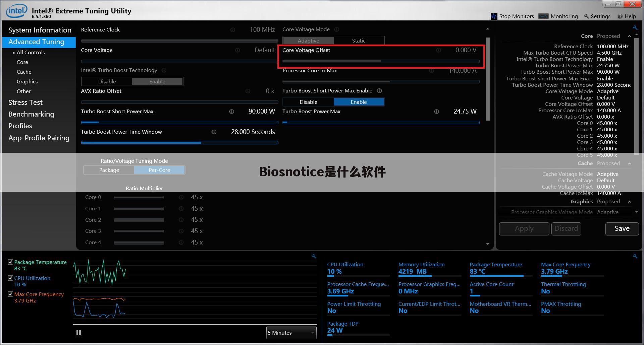Screen dimensions: 644x345
Task: Open Monitoring via its graph icon
Action: coord(543,16)
